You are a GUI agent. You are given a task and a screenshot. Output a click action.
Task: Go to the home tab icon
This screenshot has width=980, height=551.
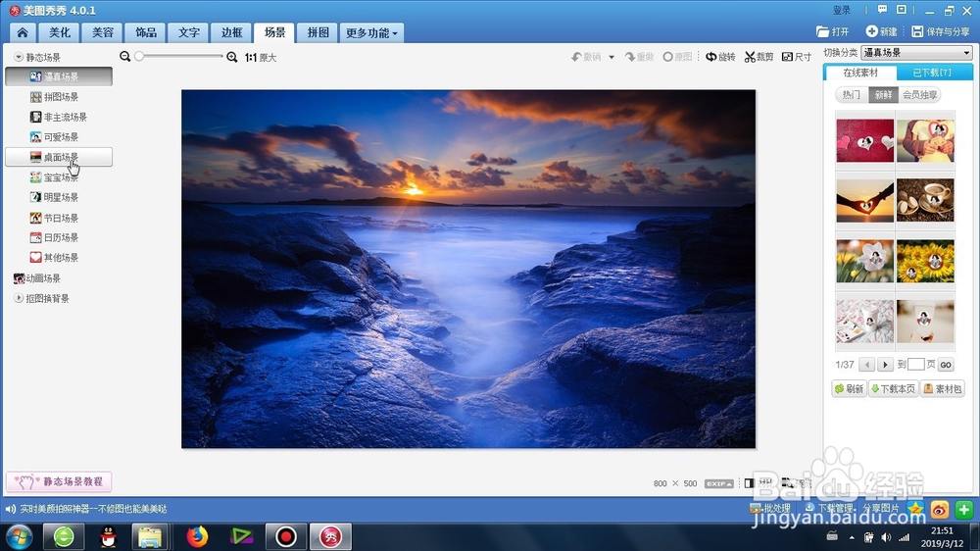click(23, 32)
